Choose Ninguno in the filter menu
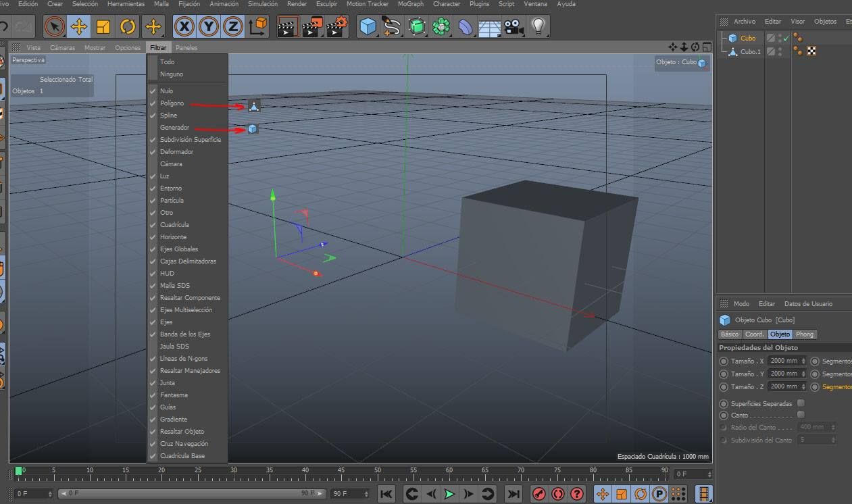The image size is (852, 504). coord(171,74)
